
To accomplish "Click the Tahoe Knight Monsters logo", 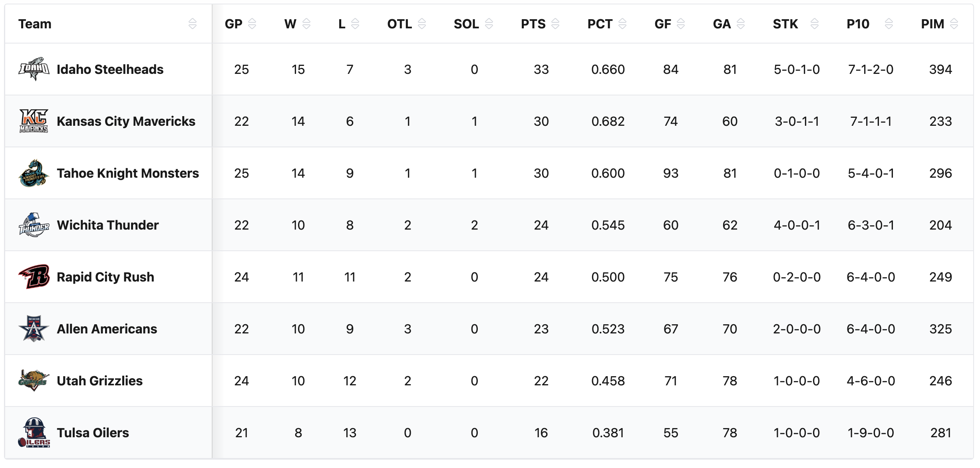I will click(34, 173).
